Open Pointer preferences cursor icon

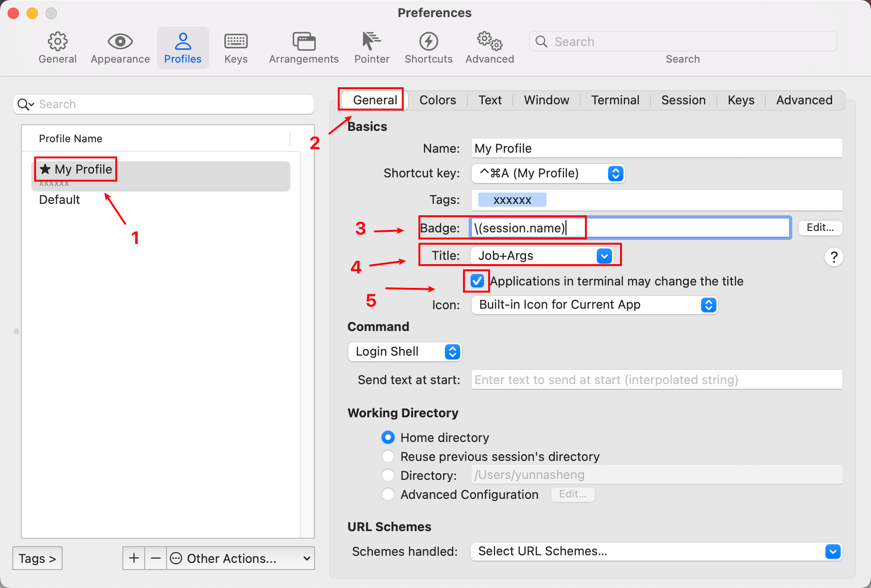click(x=371, y=41)
